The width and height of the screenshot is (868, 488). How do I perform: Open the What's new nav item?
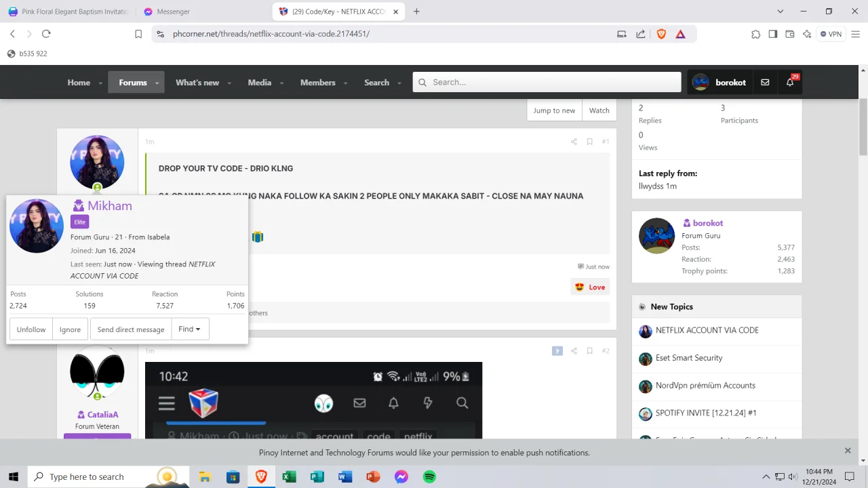click(x=197, y=82)
